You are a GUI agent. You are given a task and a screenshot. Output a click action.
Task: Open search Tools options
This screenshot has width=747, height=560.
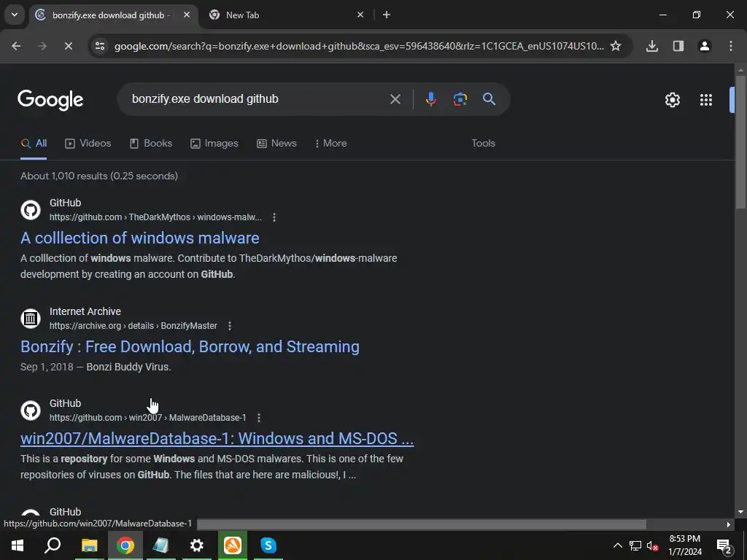[x=483, y=144]
